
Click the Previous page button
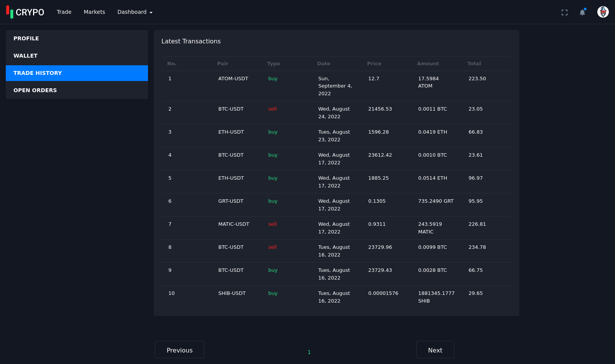(x=180, y=350)
